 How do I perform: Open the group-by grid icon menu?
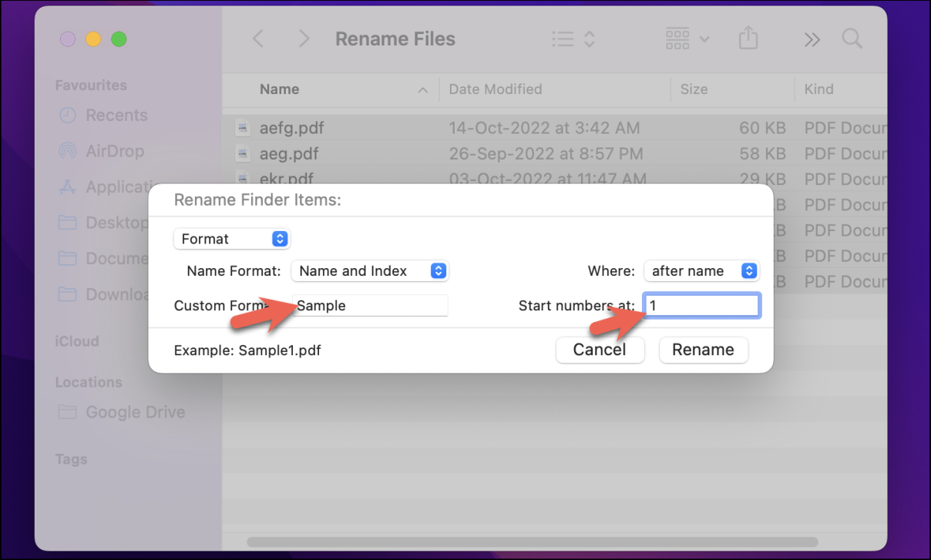pos(687,39)
